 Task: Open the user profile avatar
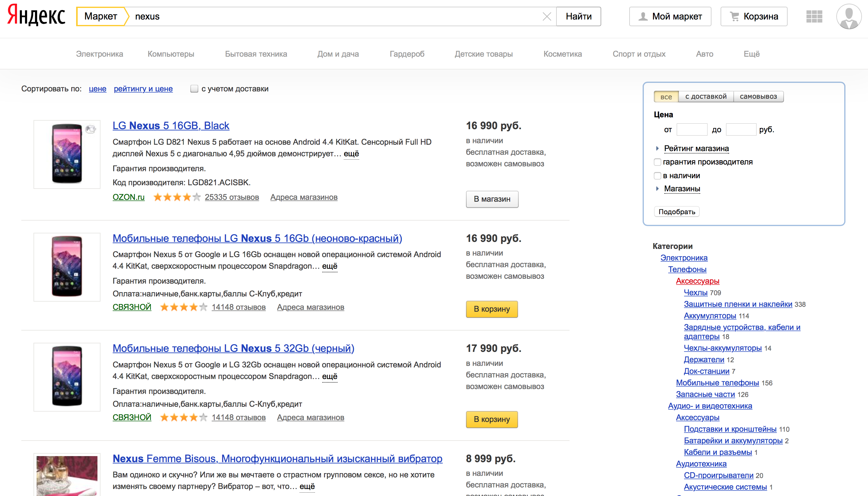point(849,16)
